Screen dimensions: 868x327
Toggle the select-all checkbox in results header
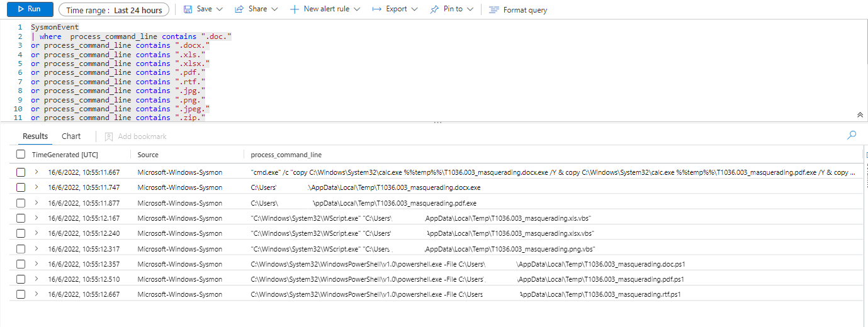tap(21, 155)
